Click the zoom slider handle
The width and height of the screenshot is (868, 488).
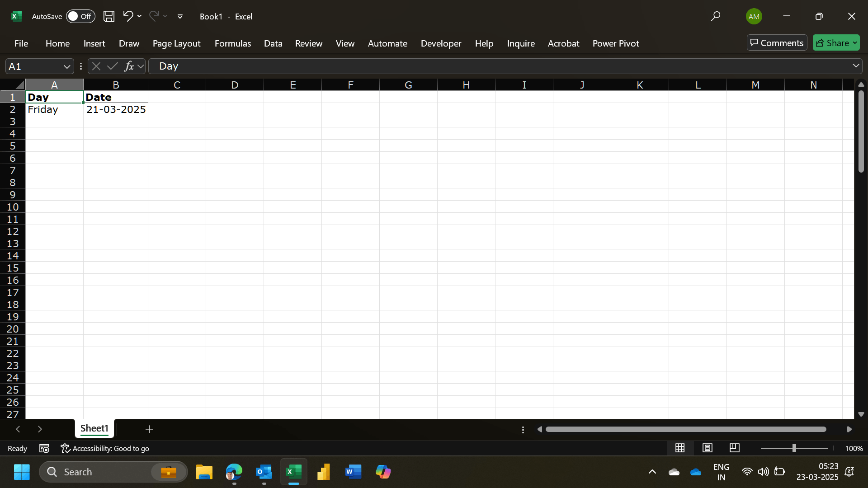point(794,448)
